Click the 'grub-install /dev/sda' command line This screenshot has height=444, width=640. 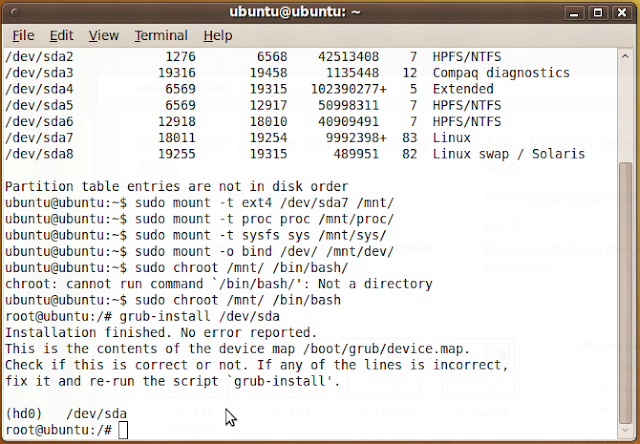(x=142, y=316)
